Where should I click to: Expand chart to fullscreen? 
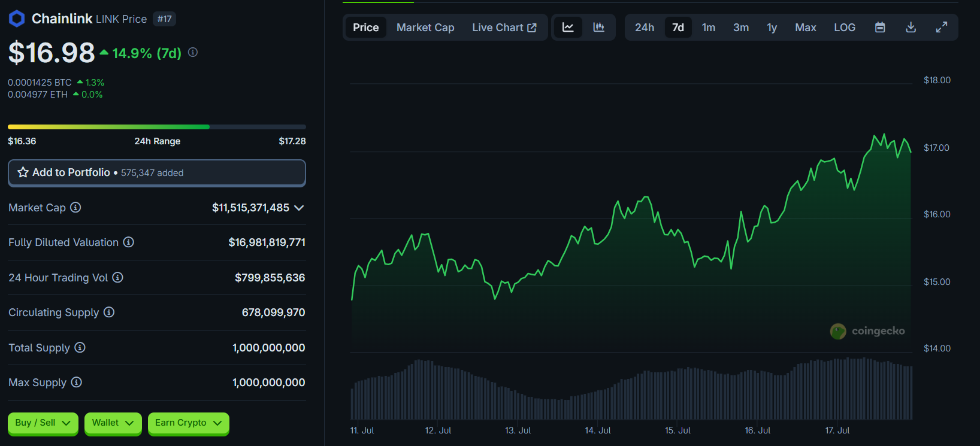pyautogui.click(x=942, y=28)
